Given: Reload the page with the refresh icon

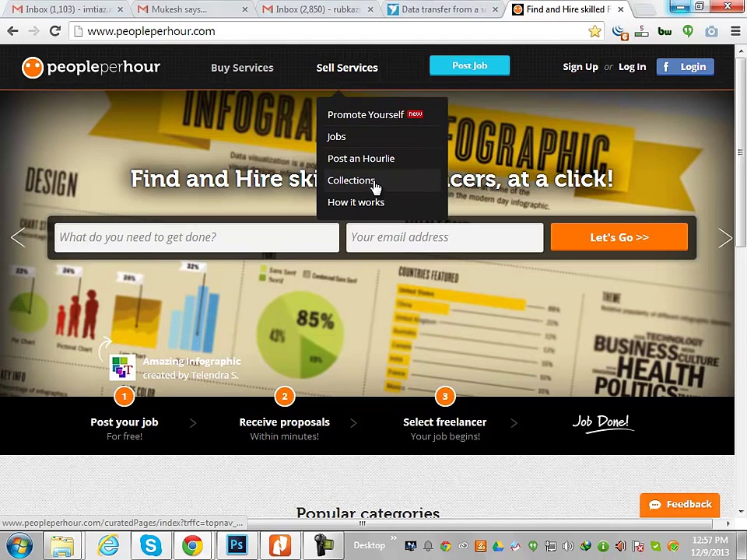Looking at the screenshot, I should pyautogui.click(x=55, y=31).
